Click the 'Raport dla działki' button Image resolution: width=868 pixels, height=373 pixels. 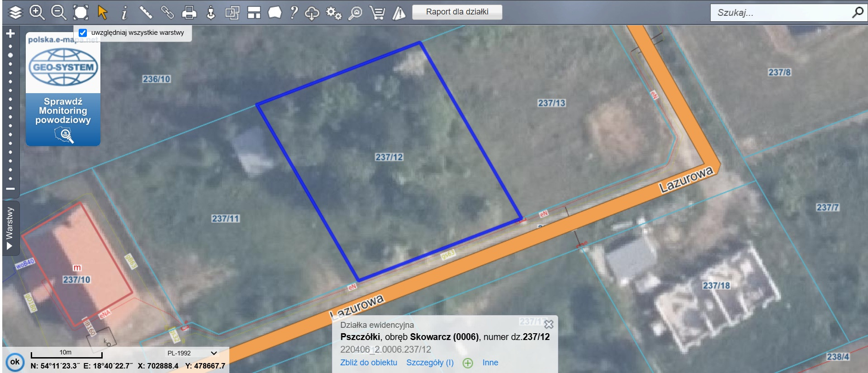point(457,12)
